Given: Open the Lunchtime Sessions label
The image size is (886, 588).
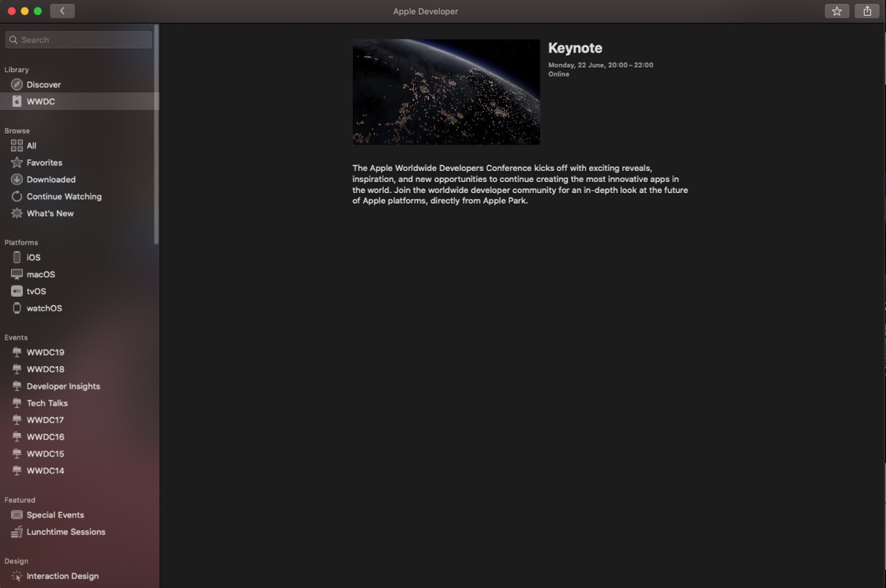Looking at the screenshot, I should [66, 532].
